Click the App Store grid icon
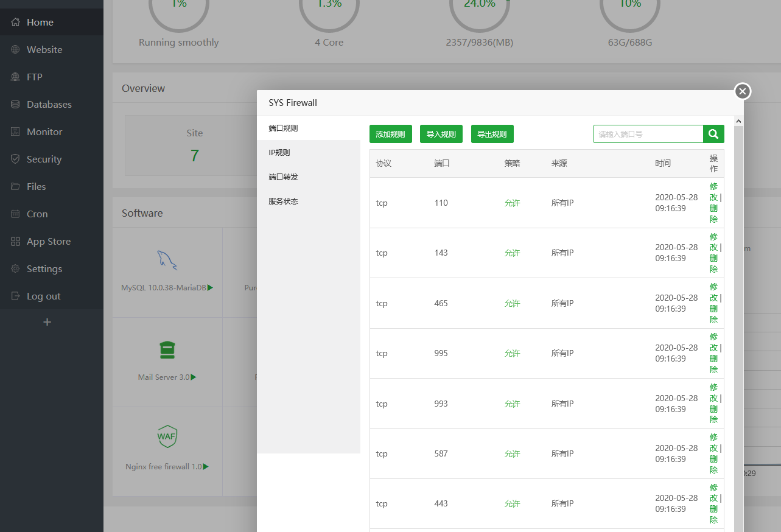 point(15,242)
